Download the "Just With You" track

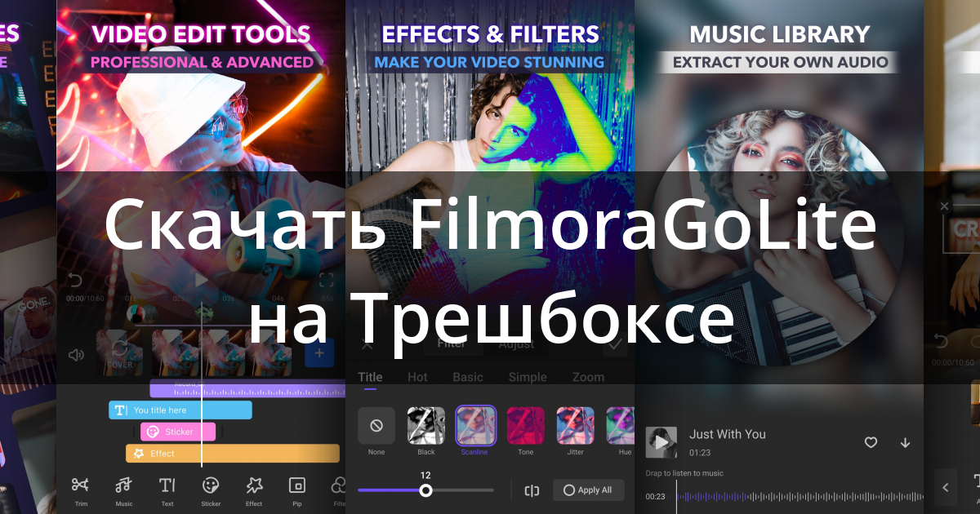coord(905,442)
